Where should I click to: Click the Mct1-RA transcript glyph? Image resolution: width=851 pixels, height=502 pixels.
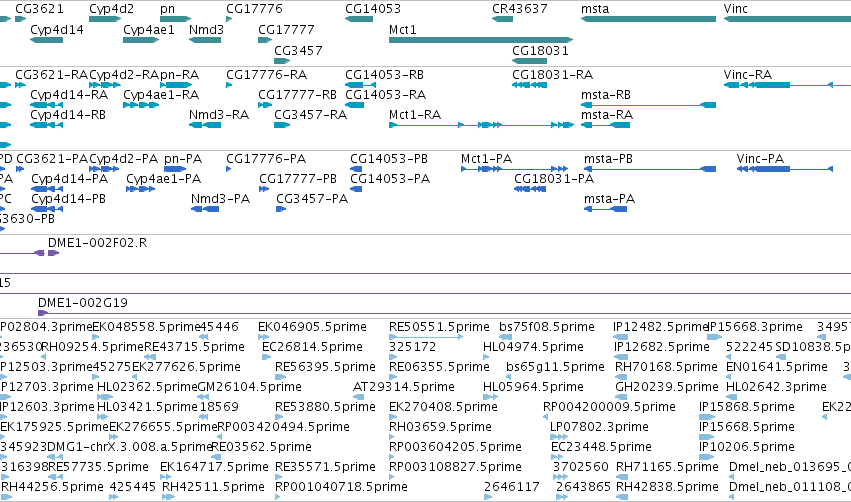point(481,125)
